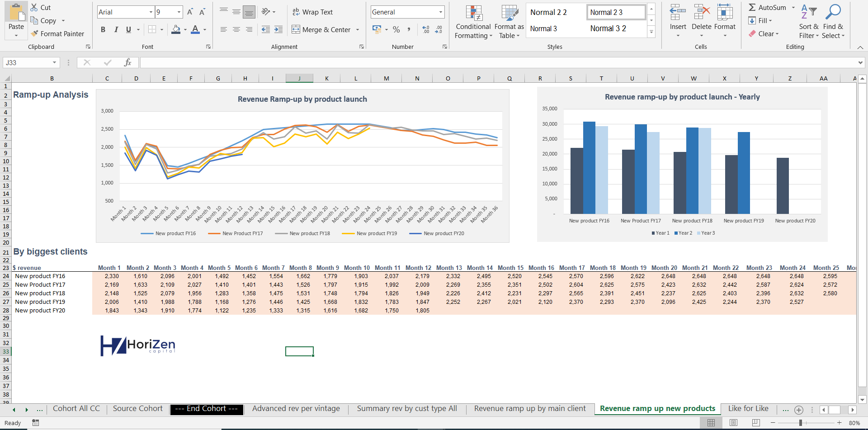Apply the Normal 2 2 cell style
This screenshot has width=868, height=430.
(548, 12)
